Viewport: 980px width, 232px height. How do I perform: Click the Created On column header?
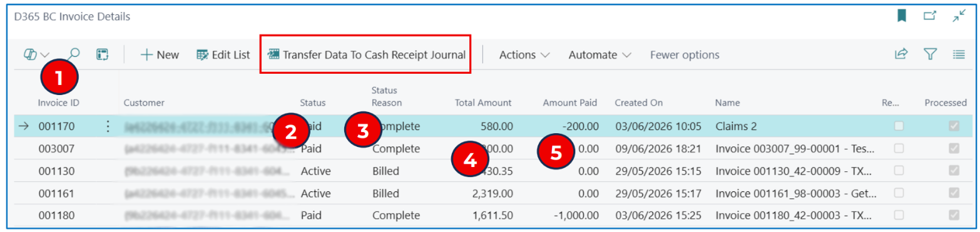(638, 103)
